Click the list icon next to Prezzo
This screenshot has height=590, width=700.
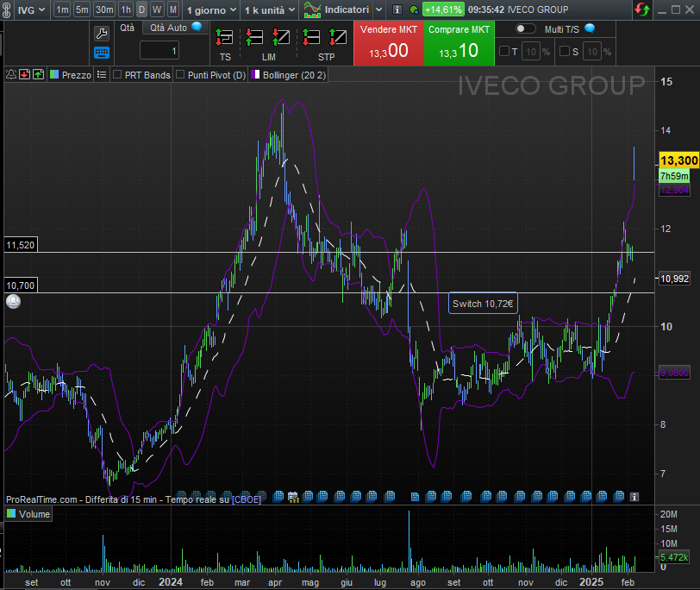(102, 74)
